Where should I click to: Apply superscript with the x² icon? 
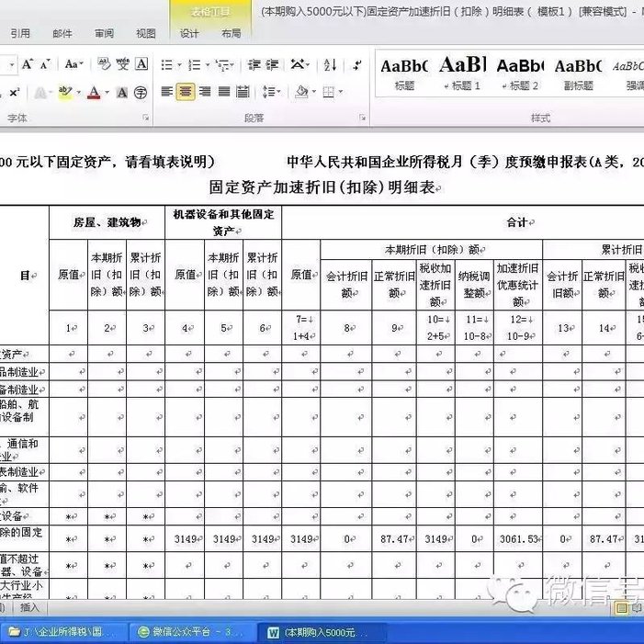pos(14,93)
